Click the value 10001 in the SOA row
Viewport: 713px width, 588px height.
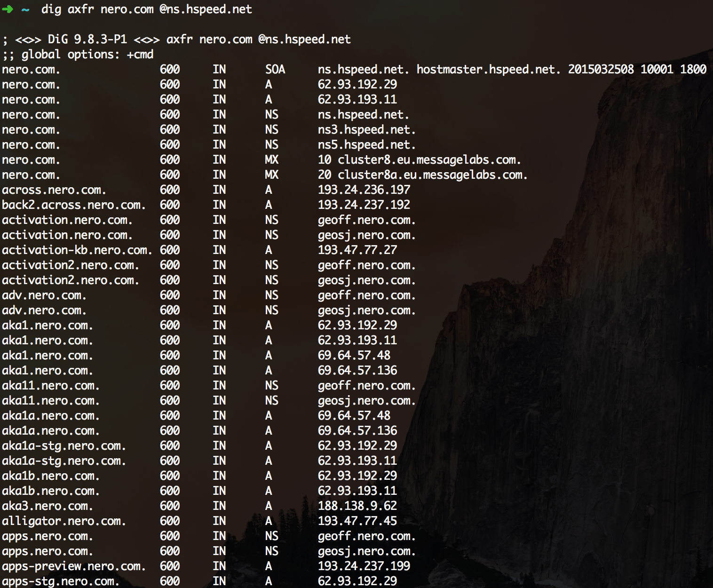657,70
